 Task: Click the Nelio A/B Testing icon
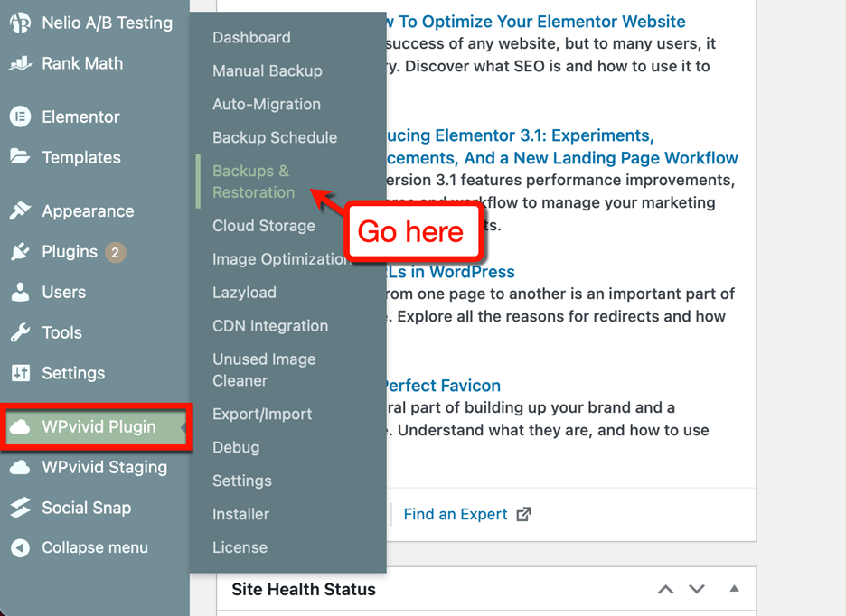coord(20,23)
